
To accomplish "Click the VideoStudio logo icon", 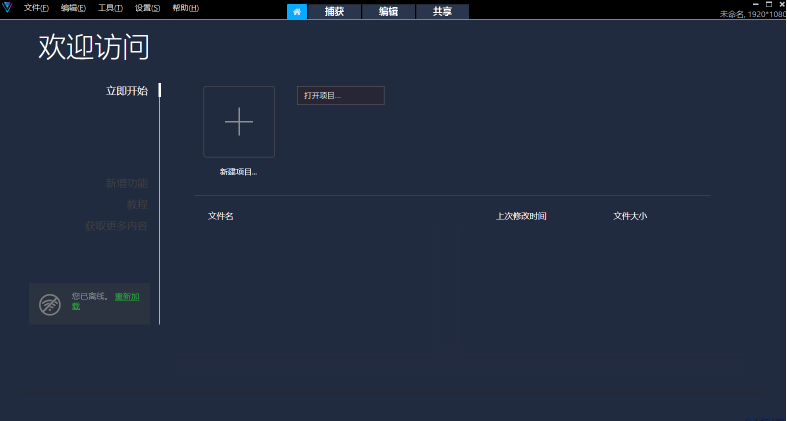I will (7, 7).
